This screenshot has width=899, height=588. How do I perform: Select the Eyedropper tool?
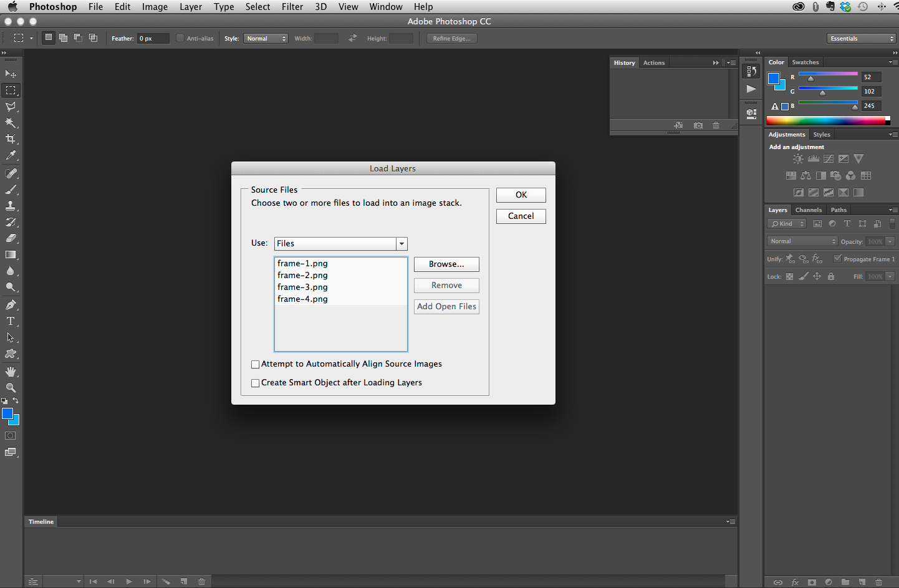tap(11, 155)
